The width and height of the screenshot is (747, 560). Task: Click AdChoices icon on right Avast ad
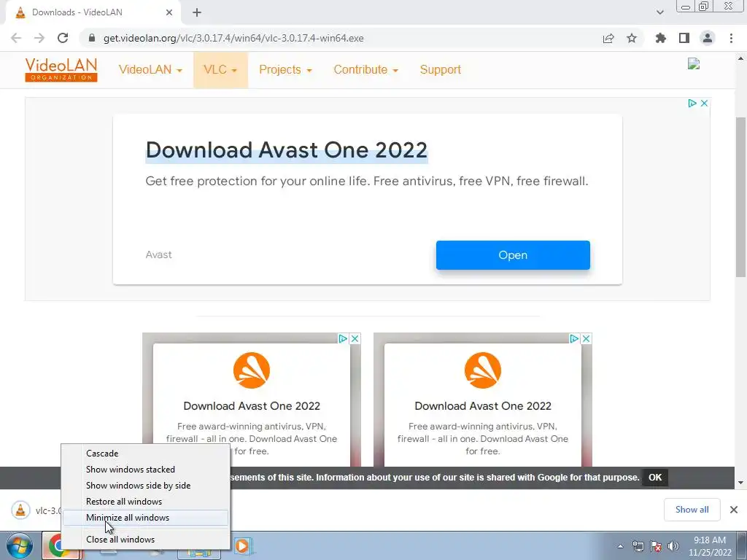(x=574, y=338)
